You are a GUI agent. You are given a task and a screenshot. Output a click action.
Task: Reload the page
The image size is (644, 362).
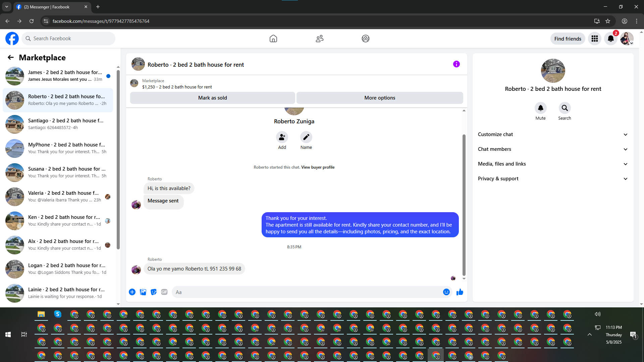click(x=32, y=21)
